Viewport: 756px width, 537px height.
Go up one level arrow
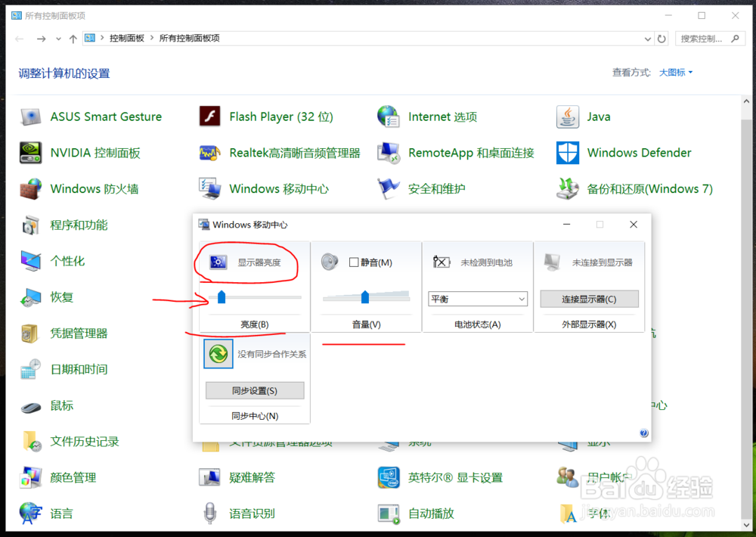(73, 39)
